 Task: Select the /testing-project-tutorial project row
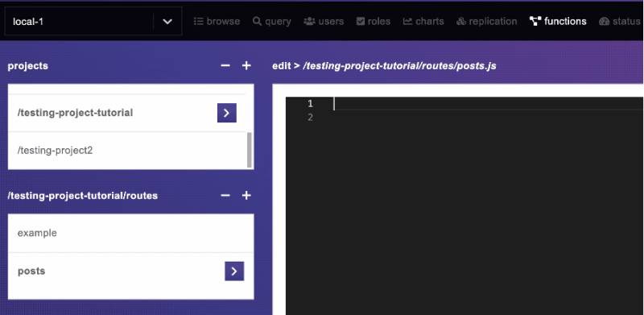(127, 113)
